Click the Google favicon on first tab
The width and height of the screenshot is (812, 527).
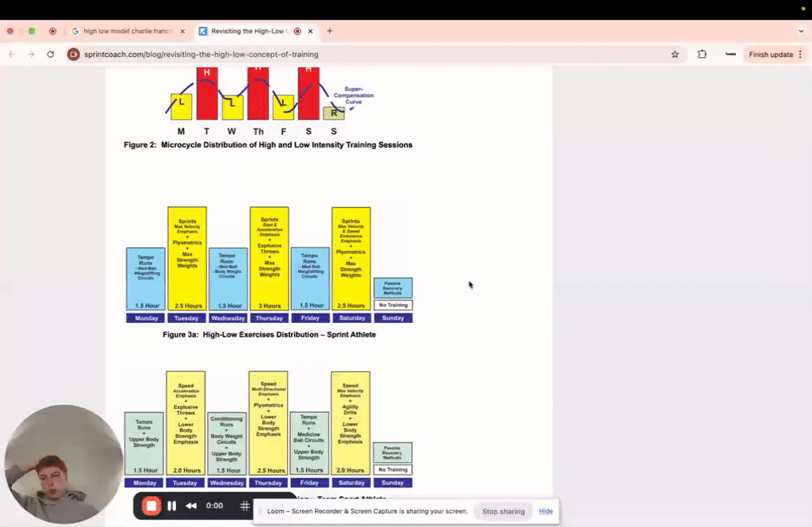tap(75, 31)
